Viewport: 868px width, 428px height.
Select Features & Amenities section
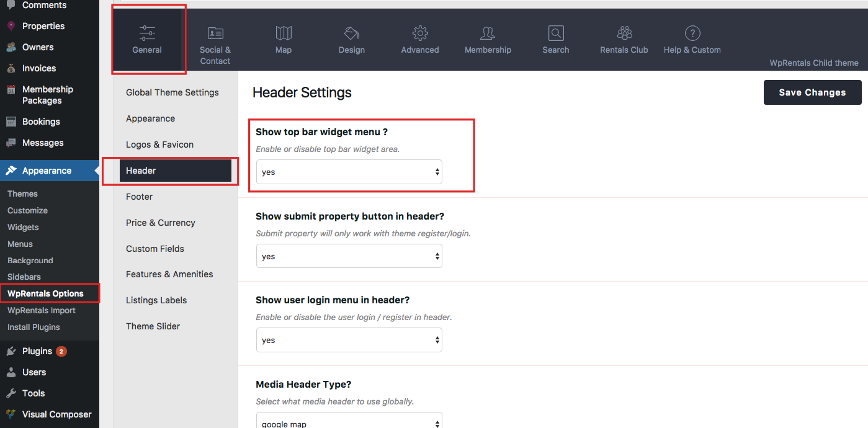point(169,274)
